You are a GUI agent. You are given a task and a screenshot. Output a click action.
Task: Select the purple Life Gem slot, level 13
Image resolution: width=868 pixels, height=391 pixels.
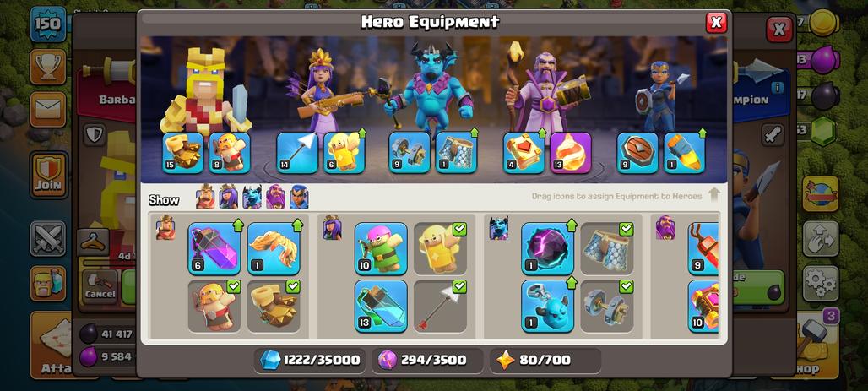click(x=571, y=153)
